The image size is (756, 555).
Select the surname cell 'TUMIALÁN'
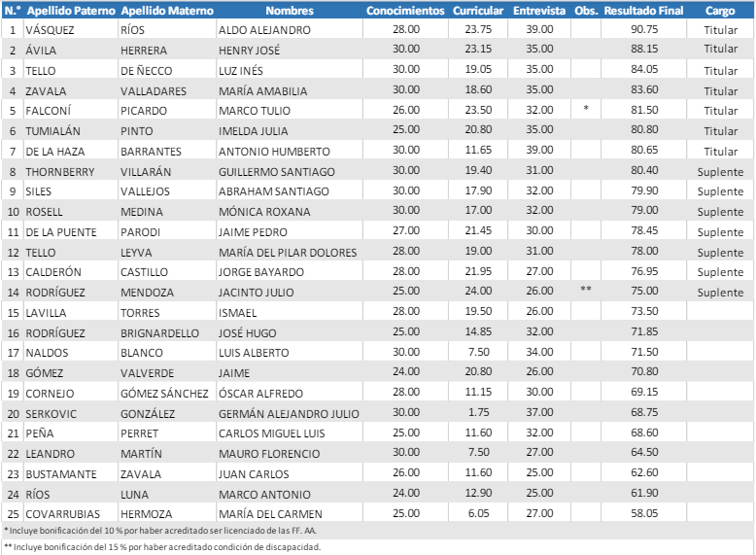pos(53,131)
